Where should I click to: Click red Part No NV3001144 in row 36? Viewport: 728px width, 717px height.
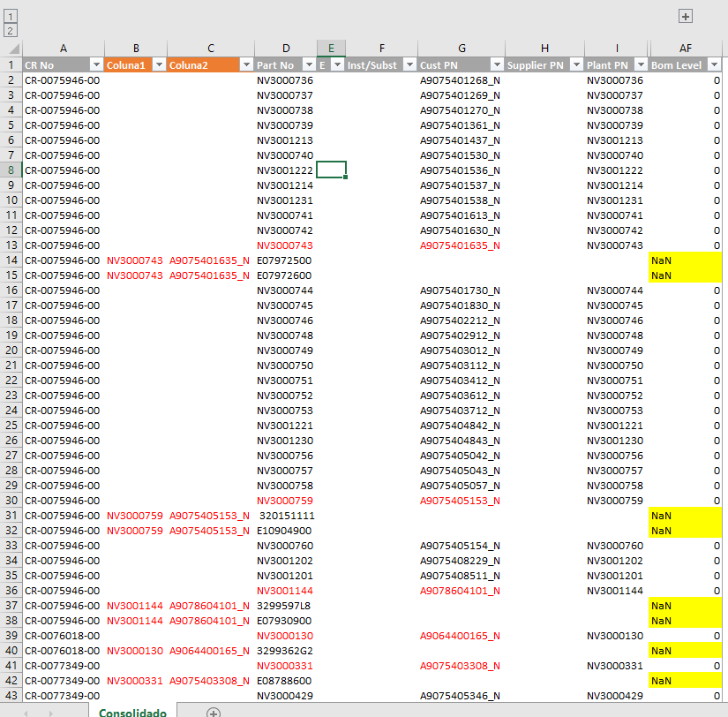[285, 591]
